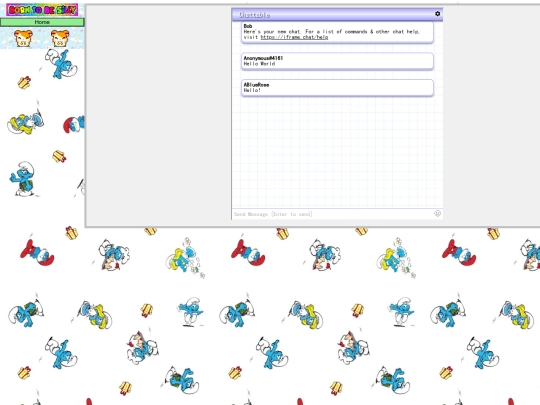Click the left hamster image below Home
540x405 pixels.
(23, 38)
